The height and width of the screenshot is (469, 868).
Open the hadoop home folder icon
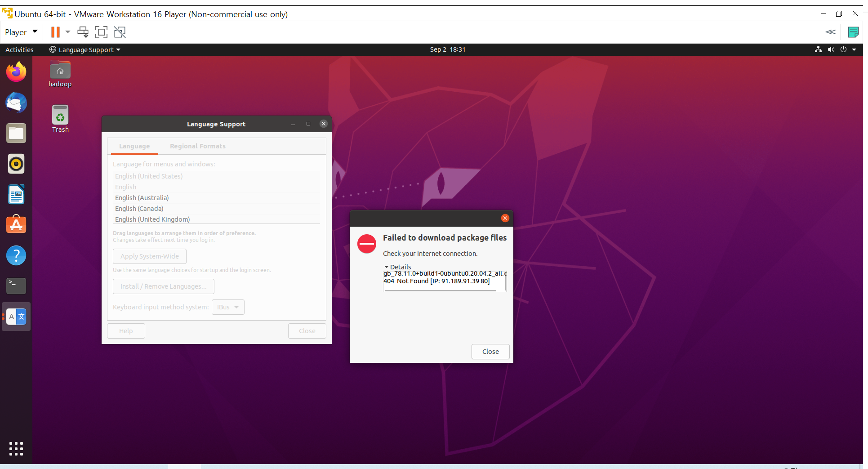60,74
